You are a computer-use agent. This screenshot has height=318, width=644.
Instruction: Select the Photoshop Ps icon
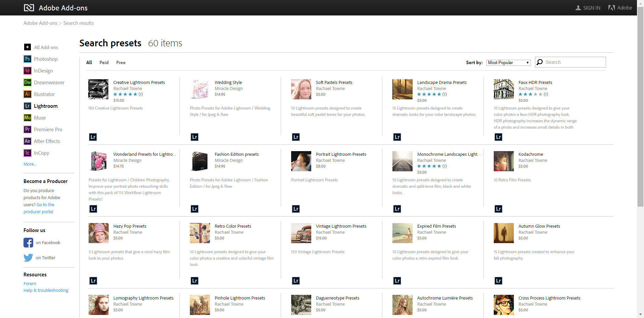pos(28,59)
